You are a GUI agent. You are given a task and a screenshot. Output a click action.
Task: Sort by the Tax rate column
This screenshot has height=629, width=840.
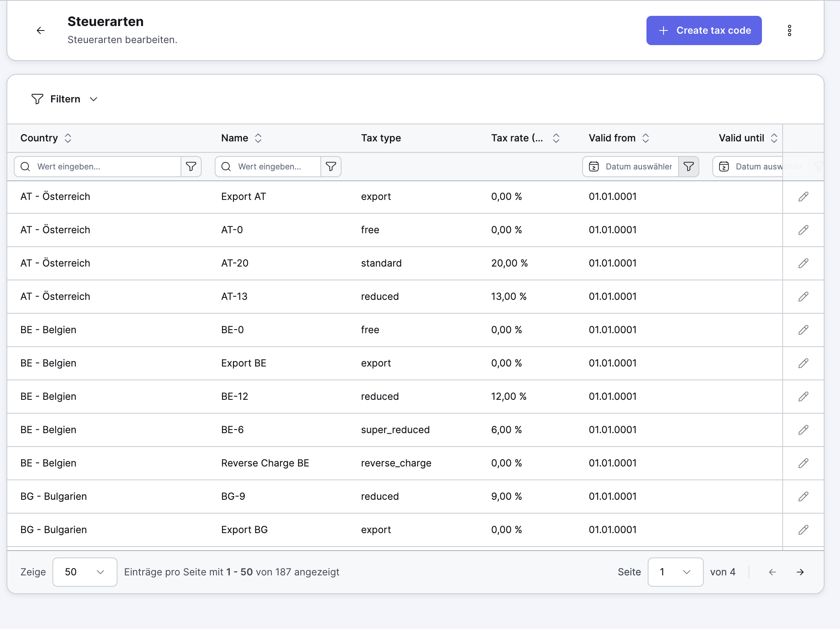[556, 138]
